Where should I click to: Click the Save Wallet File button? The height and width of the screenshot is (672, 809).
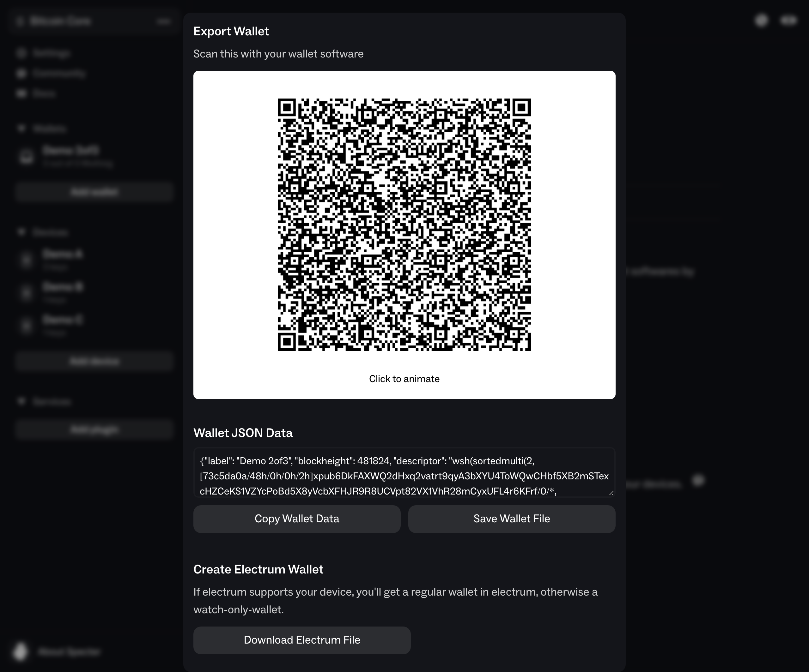point(512,519)
